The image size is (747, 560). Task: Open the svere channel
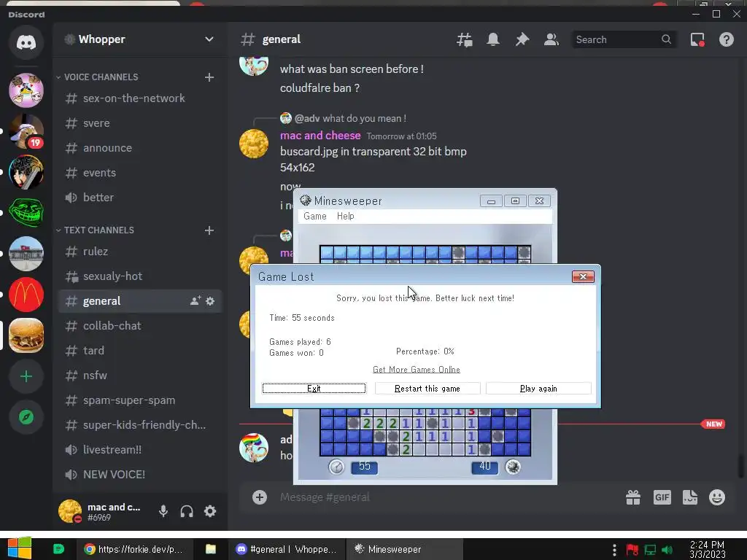139,122
